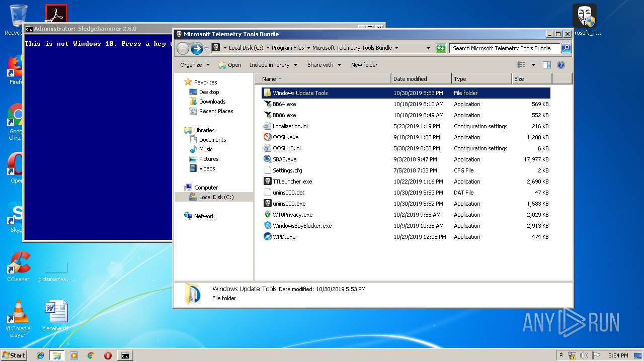Screen dimensions: 644x362
Task: Select the TTLauncher.exe file icon
Action: (x=268, y=182)
